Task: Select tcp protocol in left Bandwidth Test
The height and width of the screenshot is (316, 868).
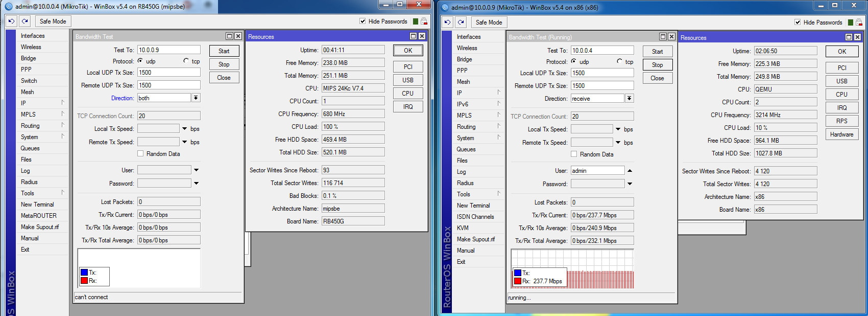Action: 186,61
